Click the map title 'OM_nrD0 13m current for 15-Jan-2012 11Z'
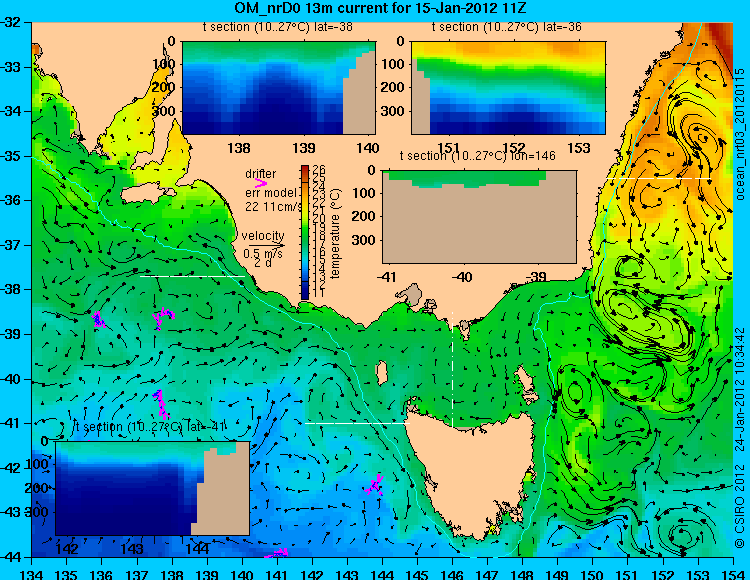This screenshot has height=580, width=750. coord(380,8)
